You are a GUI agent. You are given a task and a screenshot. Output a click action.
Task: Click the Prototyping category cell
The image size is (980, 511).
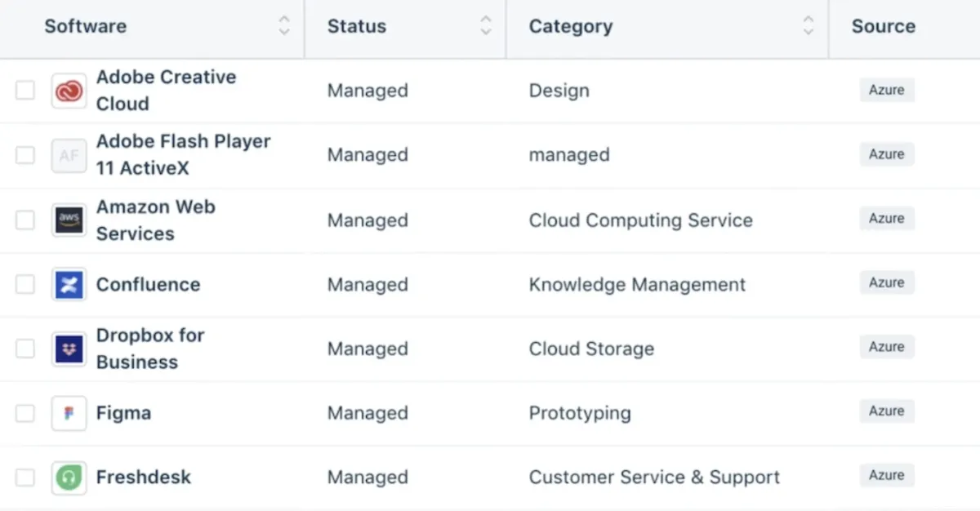580,414
